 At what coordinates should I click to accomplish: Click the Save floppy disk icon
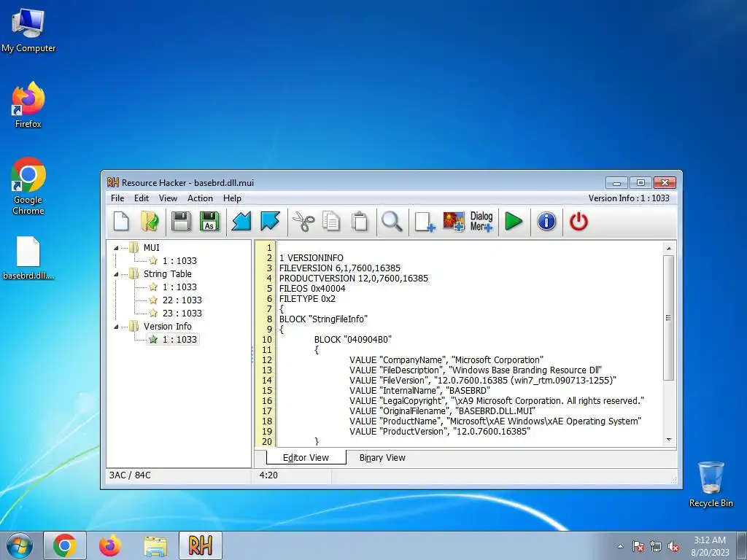click(181, 222)
